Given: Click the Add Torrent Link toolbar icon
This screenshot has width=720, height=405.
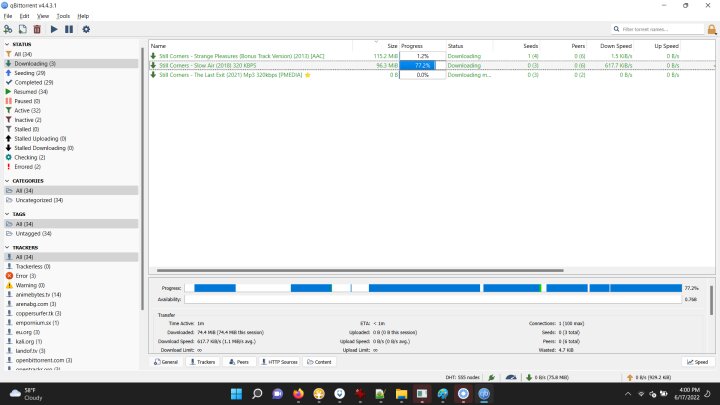Looking at the screenshot, I should coord(8,29).
